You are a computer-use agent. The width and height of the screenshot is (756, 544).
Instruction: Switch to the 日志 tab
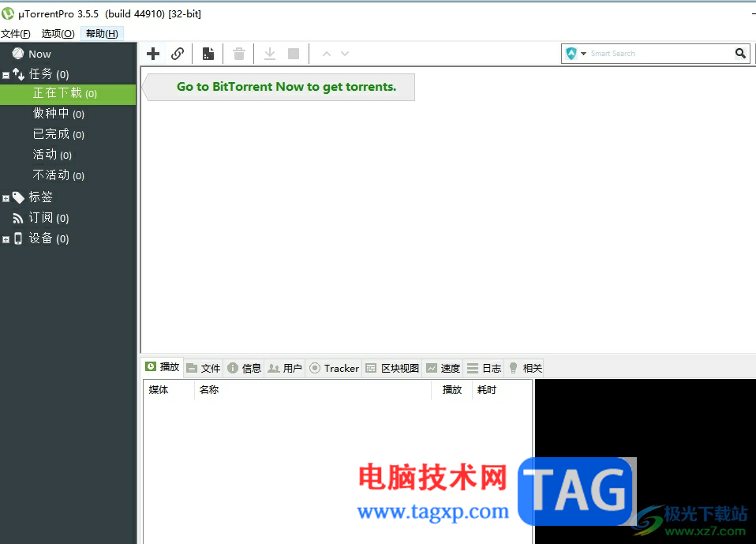click(484, 369)
